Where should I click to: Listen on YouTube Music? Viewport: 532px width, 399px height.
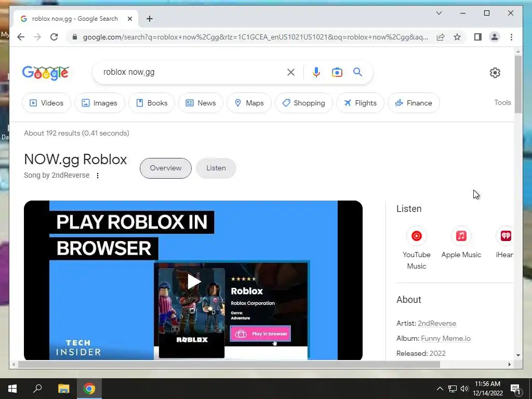click(x=417, y=248)
